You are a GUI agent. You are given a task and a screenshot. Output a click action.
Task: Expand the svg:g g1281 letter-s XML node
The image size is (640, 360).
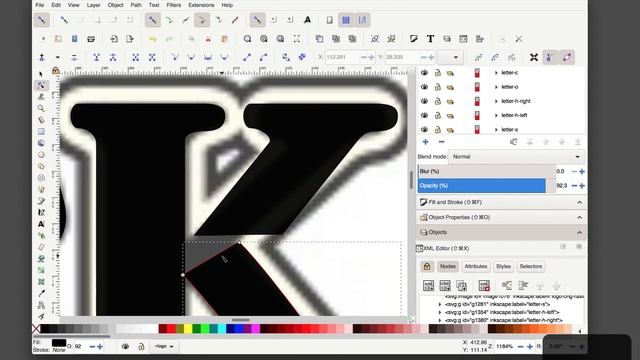[440, 304]
